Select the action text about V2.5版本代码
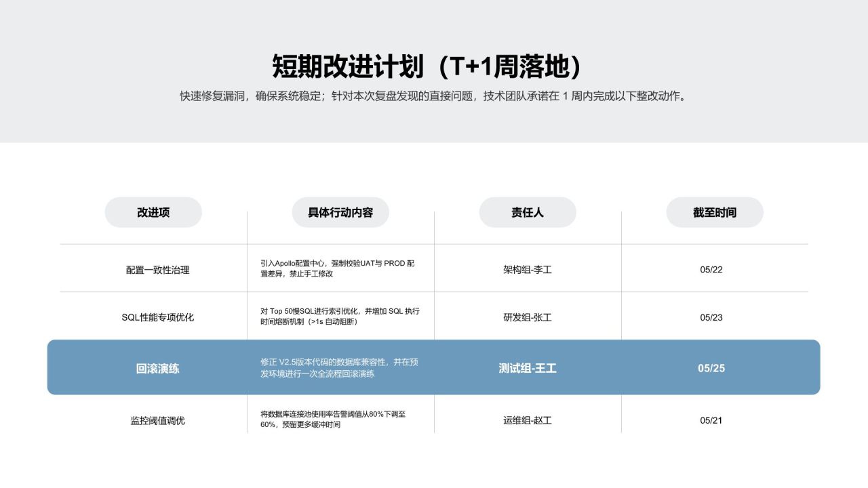This screenshot has height=488, width=868. [x=339, y=368]
